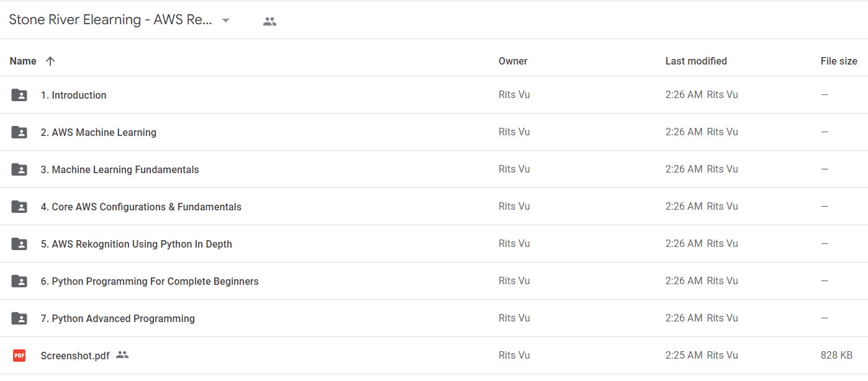
Task: Open the Last modified column header
Action: point(696,61)
